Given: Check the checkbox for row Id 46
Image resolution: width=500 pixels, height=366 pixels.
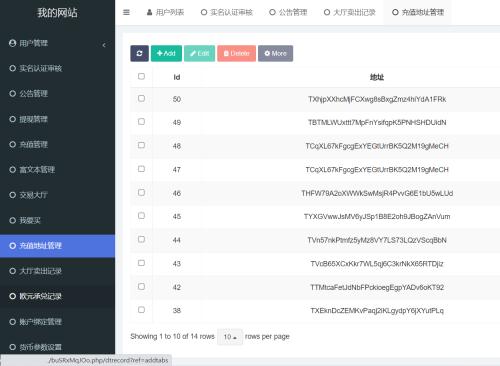Looking at the screenshot, I should (x=141, y=193).
